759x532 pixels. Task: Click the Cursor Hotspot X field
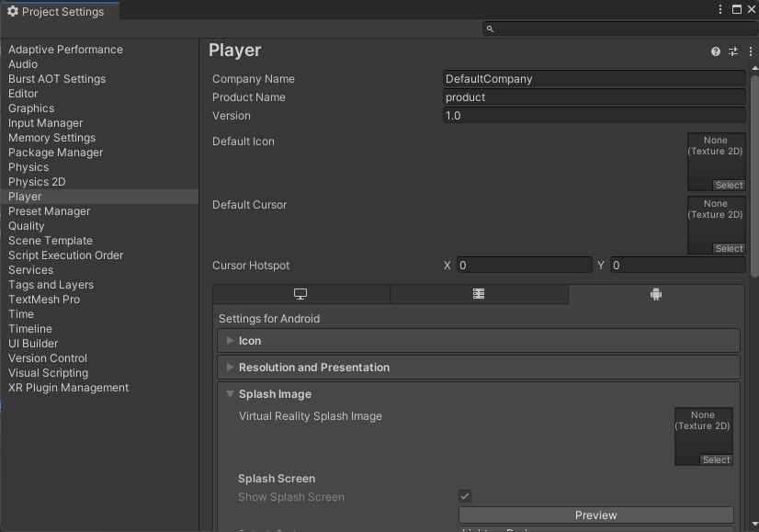pos(525,266)
